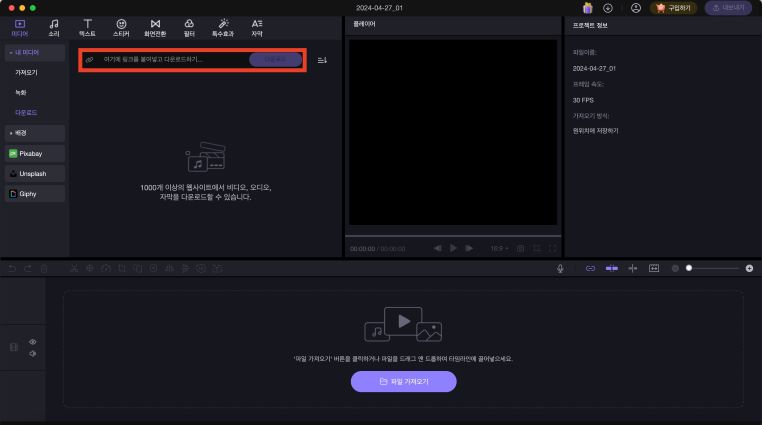Start voiceover with the microphone icon
The image size is (762, 425).
pos(560,269)
